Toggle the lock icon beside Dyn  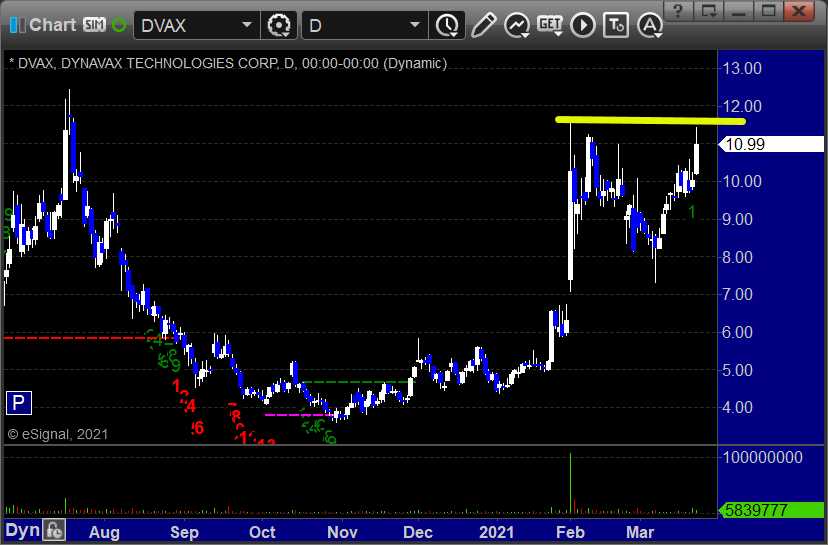tap(54, 530)
